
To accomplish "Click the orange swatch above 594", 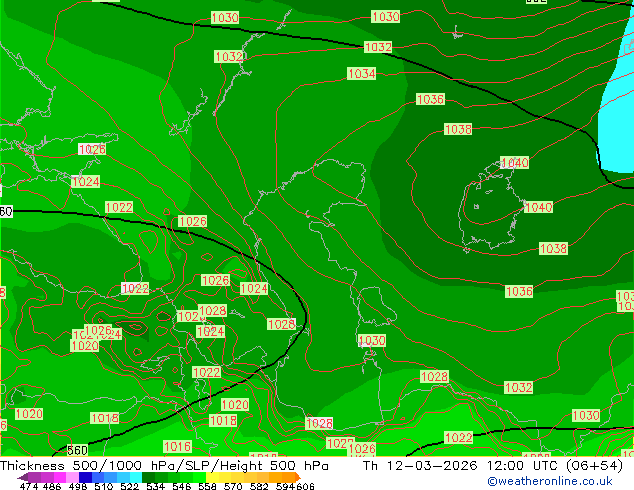I will [289, 477].
